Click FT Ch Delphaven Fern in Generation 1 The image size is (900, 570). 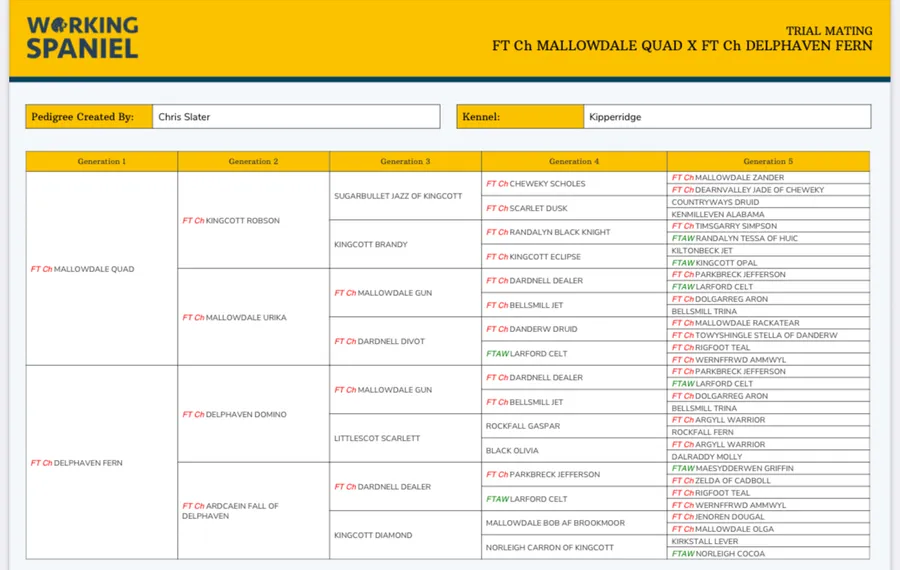[76, 463]
